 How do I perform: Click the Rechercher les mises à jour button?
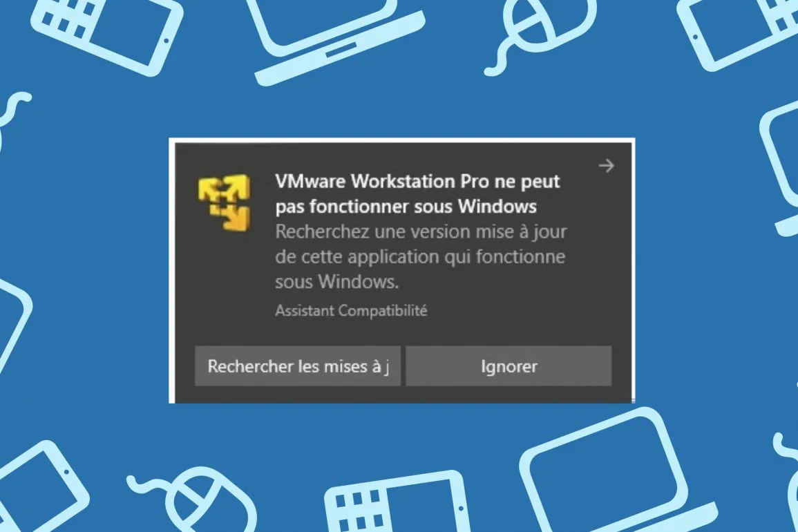[298, 366]
